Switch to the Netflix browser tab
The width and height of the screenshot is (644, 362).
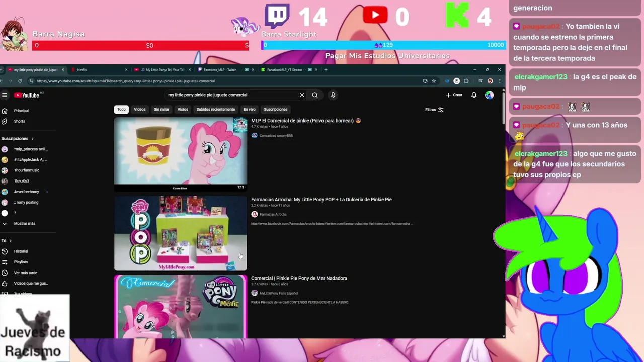pyautogui.click(x=100, y=70)
